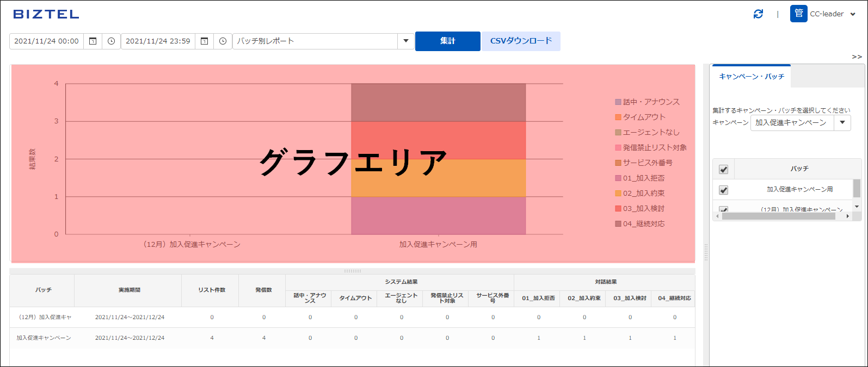Expand the CC-leader account dropdown arrow
This screenshot has height=367, width=868.
(x=853, y=15)
